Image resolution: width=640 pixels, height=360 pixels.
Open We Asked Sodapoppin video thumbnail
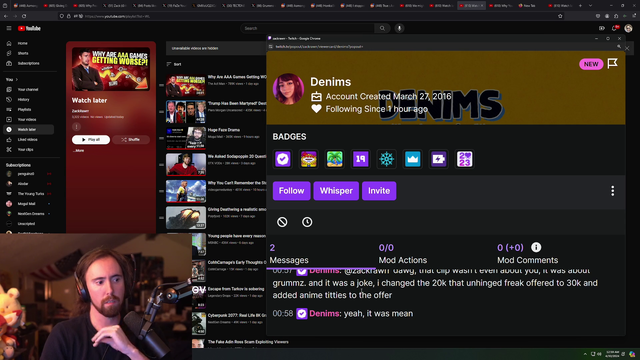click(x=186, y=164)
